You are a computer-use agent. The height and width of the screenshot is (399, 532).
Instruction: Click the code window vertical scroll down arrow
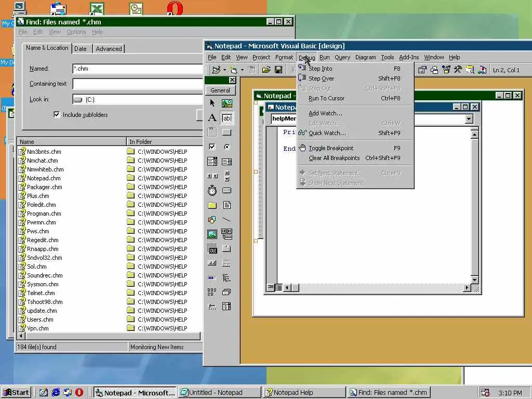[475, 280]
